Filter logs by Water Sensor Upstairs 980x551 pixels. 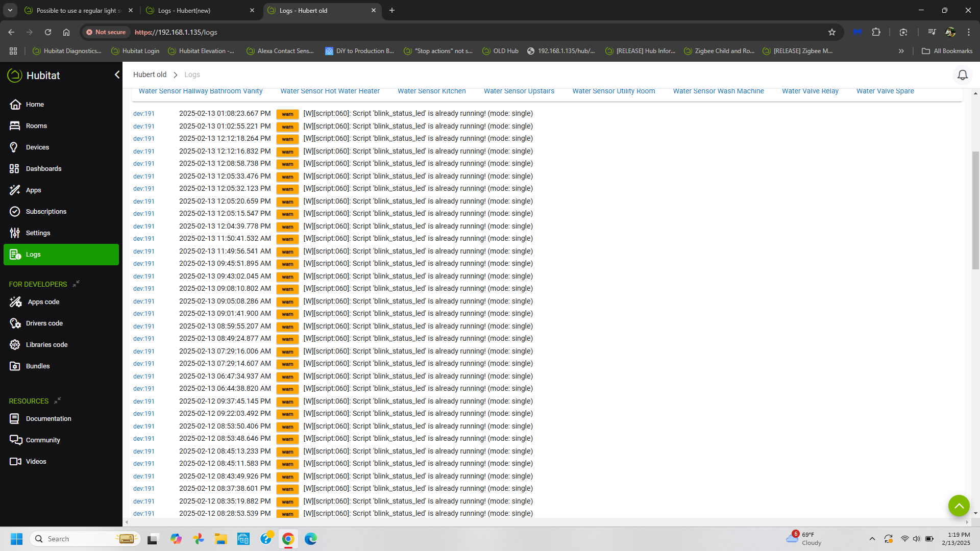click(x=519, y=91)
